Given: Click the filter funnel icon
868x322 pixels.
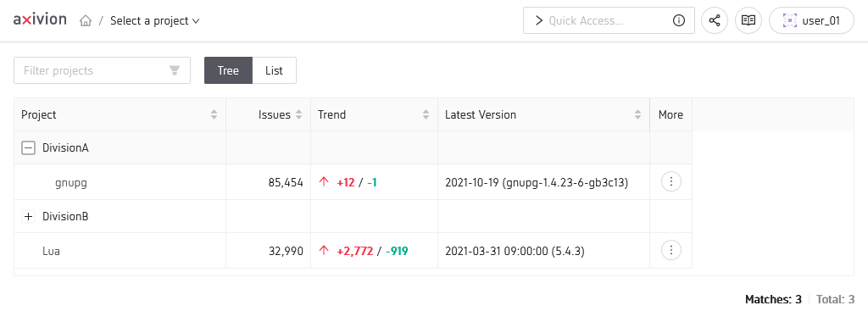Looking at the screenshot, I should 175,70.
